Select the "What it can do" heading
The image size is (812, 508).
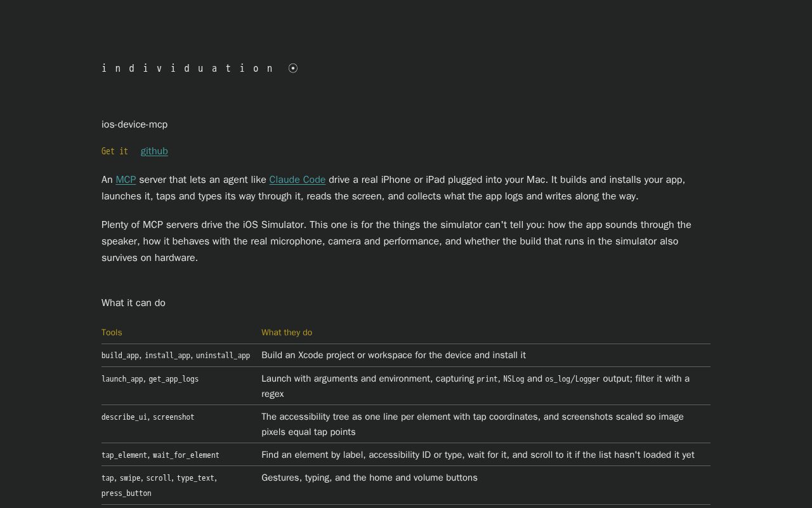pyautogui.click(x=133, y=303)
